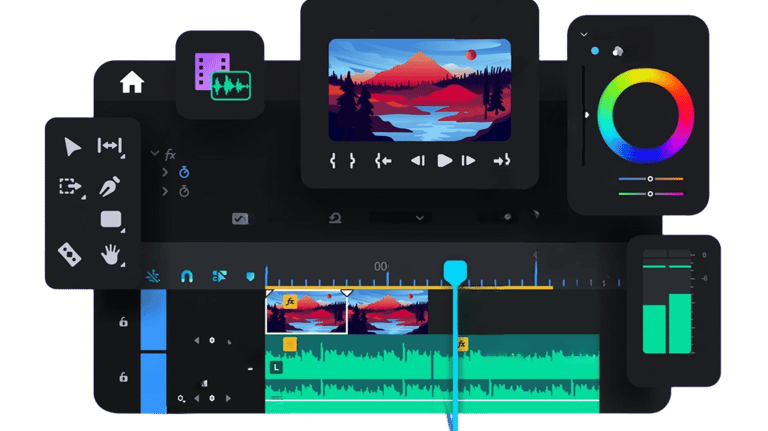Image resolution: width=768 pixels, height=431 pixels.
Task: Click the green-magenta tint slider
Action: [x=650, y=194]
